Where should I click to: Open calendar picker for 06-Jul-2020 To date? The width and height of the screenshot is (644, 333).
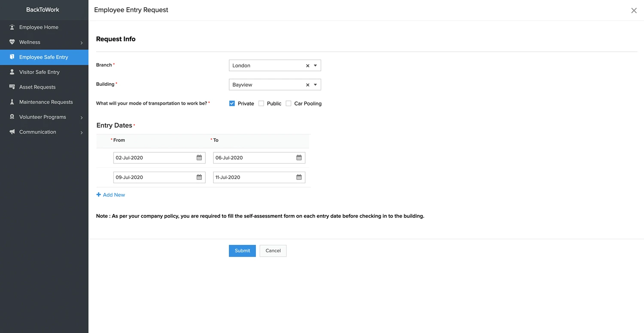299,158
